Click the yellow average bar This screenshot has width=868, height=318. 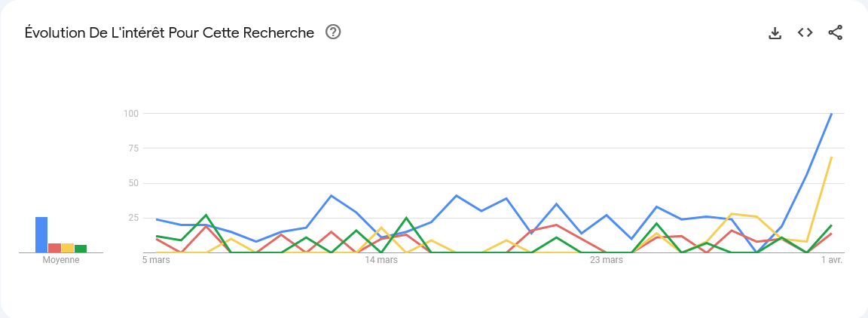[68, 248]
